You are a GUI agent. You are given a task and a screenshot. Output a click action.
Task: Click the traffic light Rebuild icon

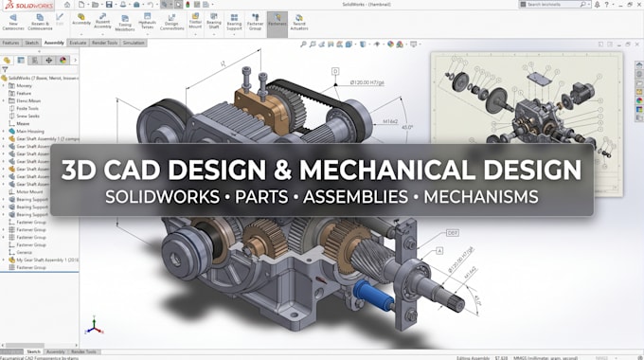(x=188, y=5)
